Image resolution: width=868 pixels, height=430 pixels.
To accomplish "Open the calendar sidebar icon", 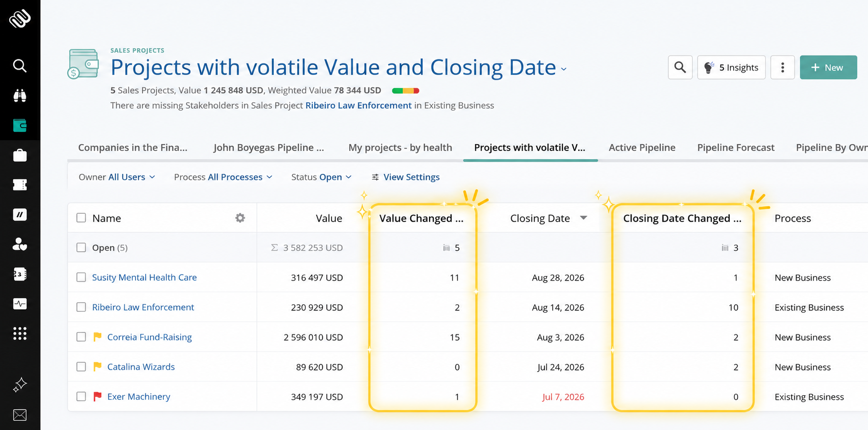I will 20,274.
